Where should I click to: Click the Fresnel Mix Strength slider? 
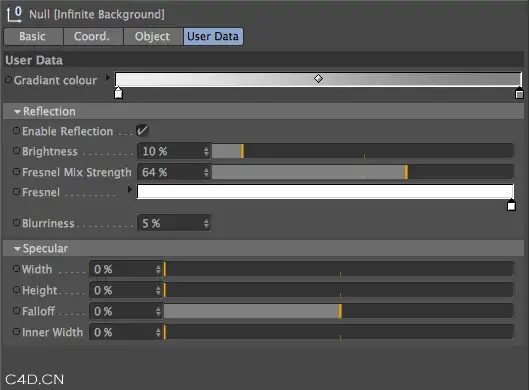tap(363, 172)
